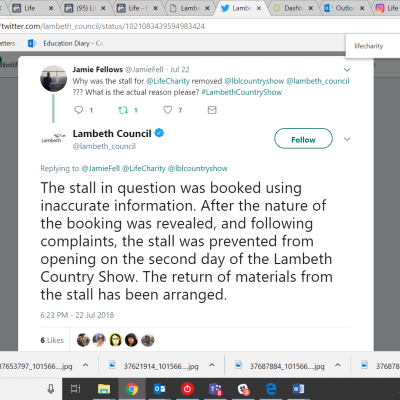Open Chrome from the Windows taskbar
Screen dimensions: 400x400
(132, 389)
